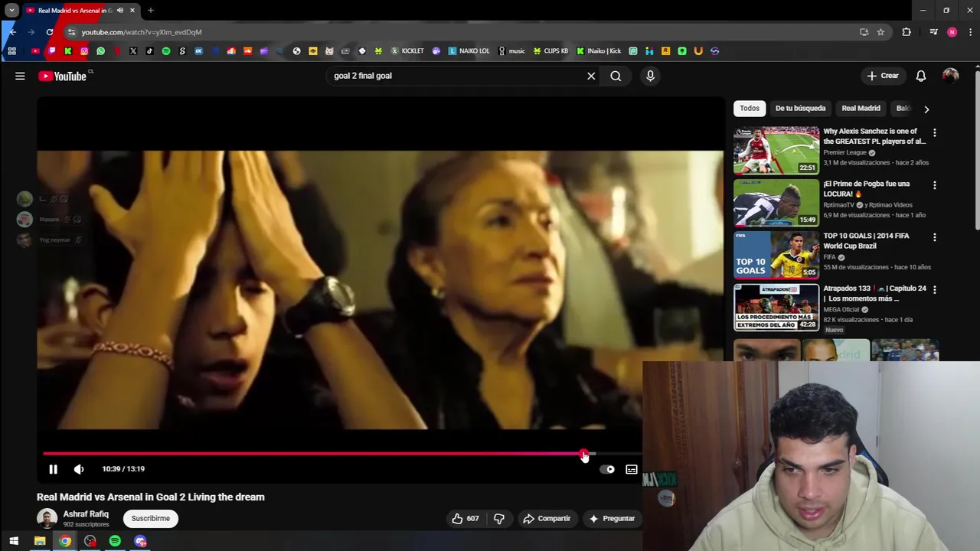This screenshot has width=980, height=551.
Task: Close the Real Madrid vs Arsenal tab
Action: (132, 10)
